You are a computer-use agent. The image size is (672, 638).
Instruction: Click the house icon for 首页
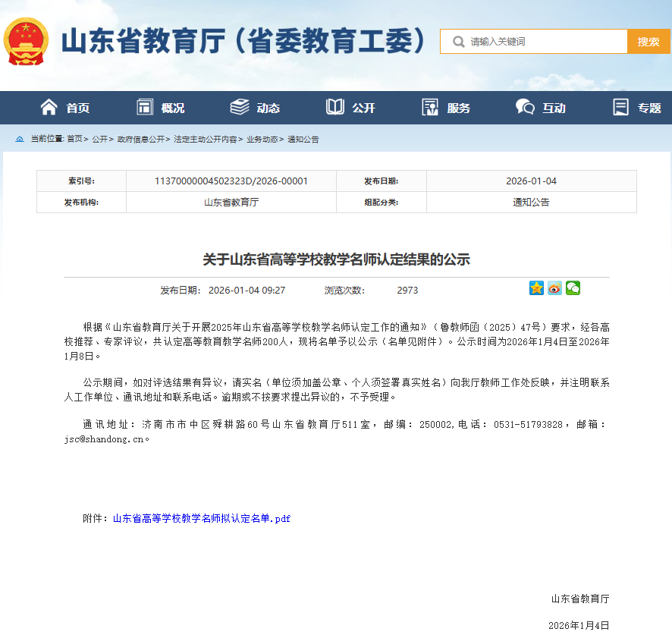tap(49, 108)
